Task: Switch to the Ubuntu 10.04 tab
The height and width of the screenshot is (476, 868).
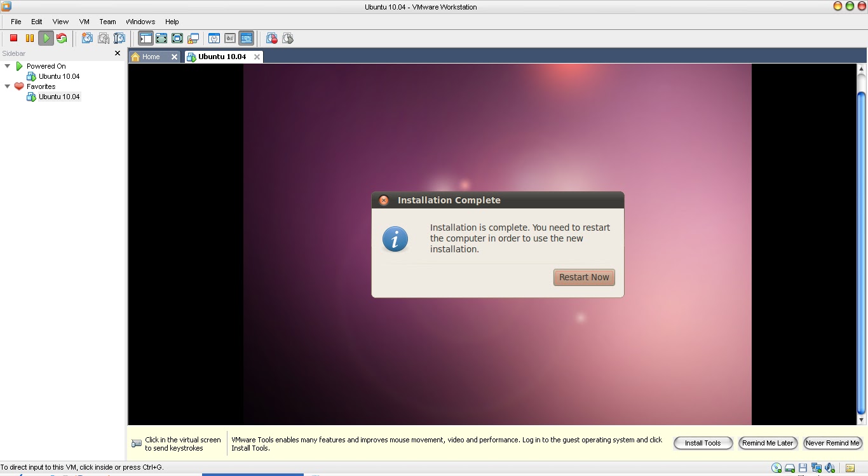Action: (222, 57)
